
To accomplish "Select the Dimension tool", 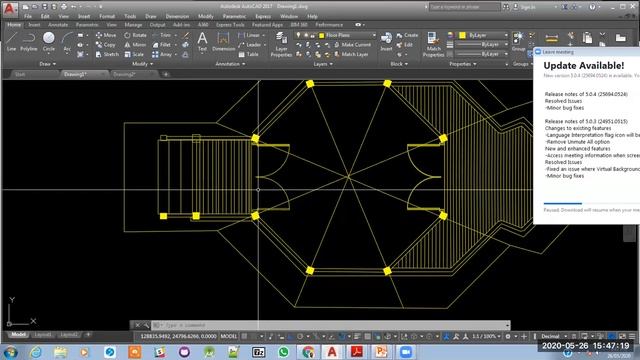I will click(x=223, y=41).
